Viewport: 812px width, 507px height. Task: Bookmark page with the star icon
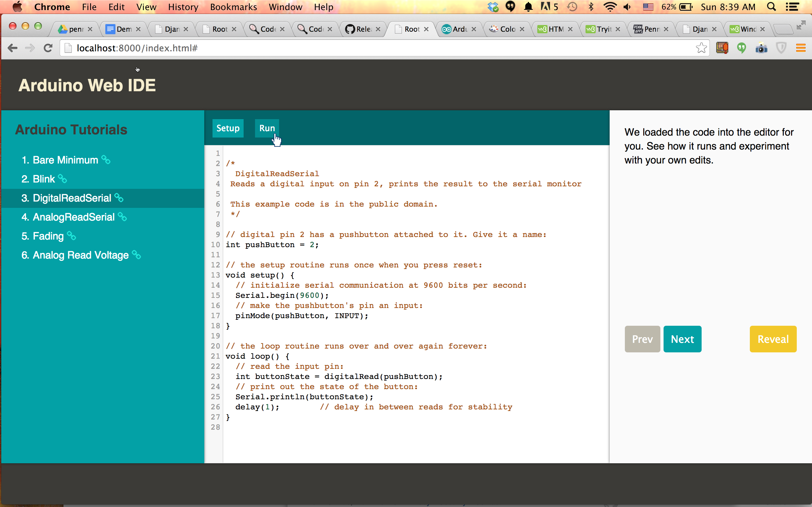pyautogui.click(x=701, y=48)
